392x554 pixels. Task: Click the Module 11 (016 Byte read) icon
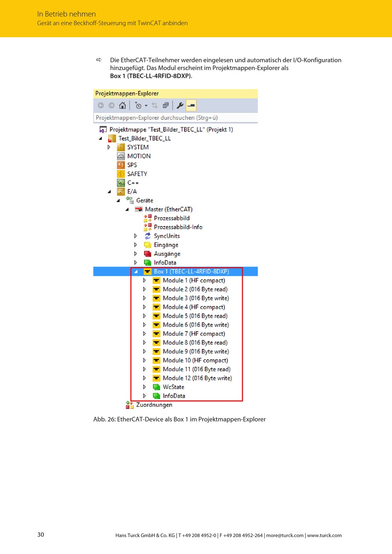tap(156, 369)
